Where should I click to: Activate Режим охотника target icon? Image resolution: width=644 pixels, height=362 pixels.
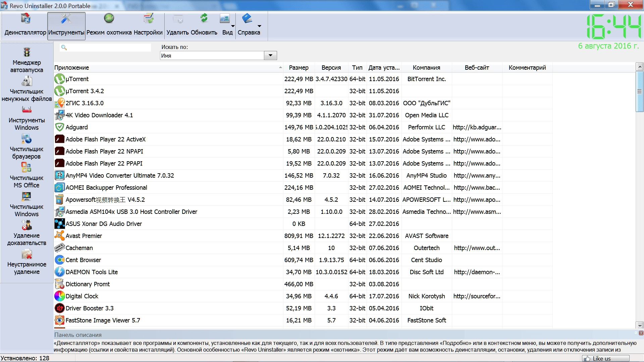click(109, 18)
